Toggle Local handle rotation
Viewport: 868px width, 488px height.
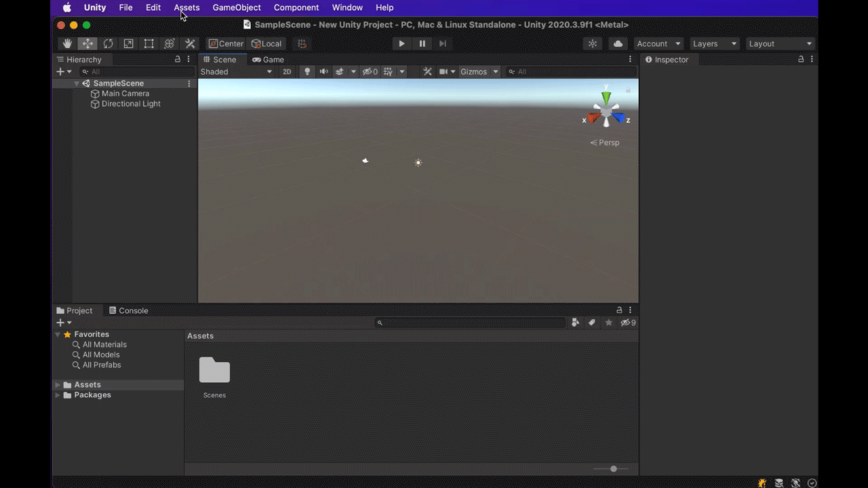coord(267,43)
